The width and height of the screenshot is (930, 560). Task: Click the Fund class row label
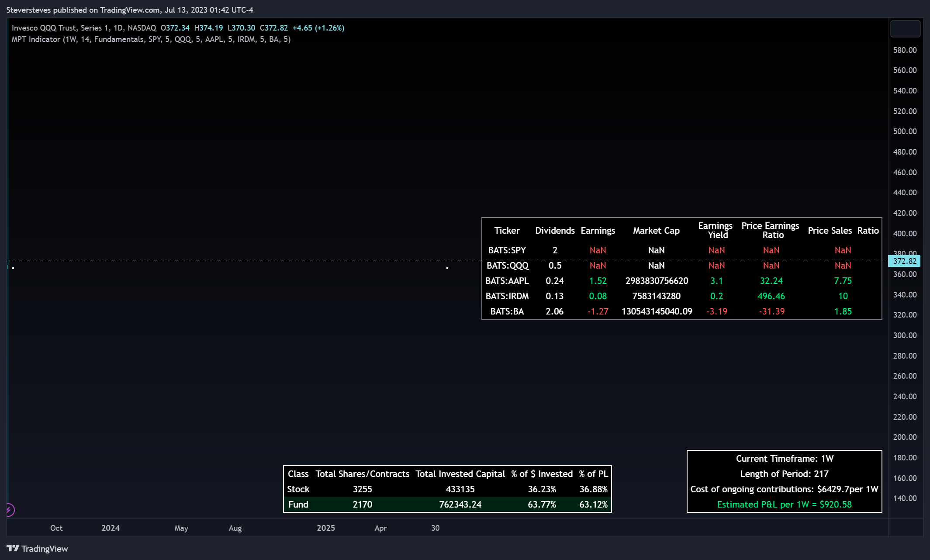(298, 505)
